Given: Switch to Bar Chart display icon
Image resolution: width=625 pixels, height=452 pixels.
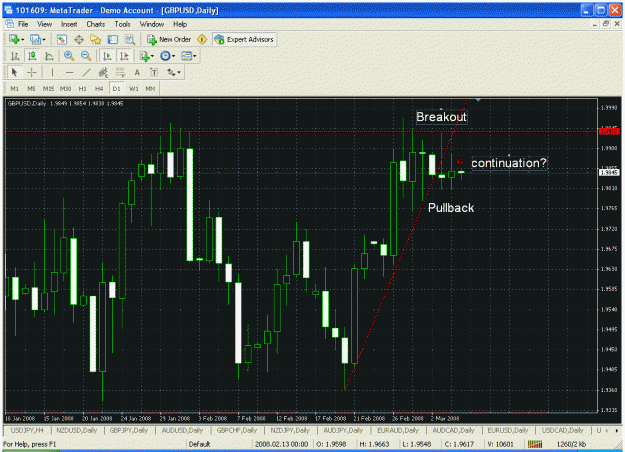Looking at the screenshot, I should tap(15, 56).
